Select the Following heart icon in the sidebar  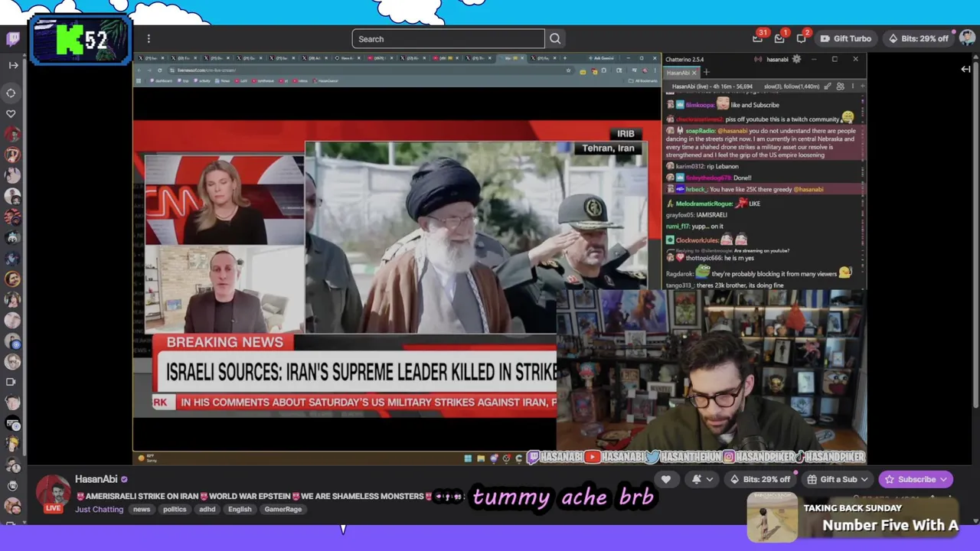click(11, 113)
